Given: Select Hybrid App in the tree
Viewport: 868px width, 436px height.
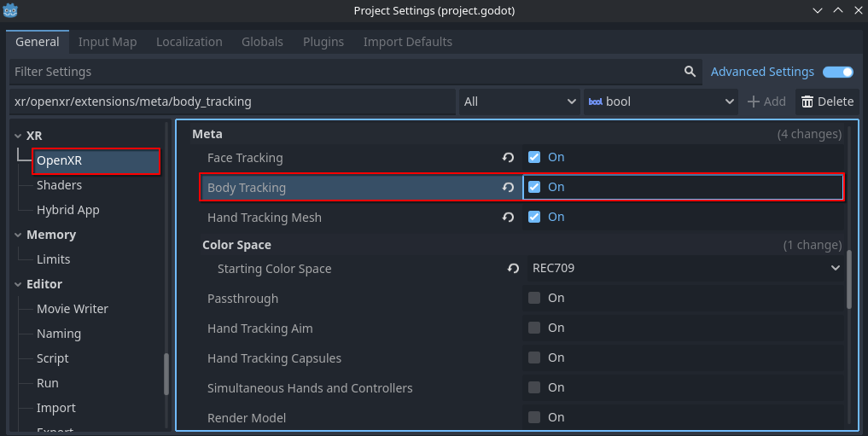Looking at the screenshot, I should coord(68,210).
